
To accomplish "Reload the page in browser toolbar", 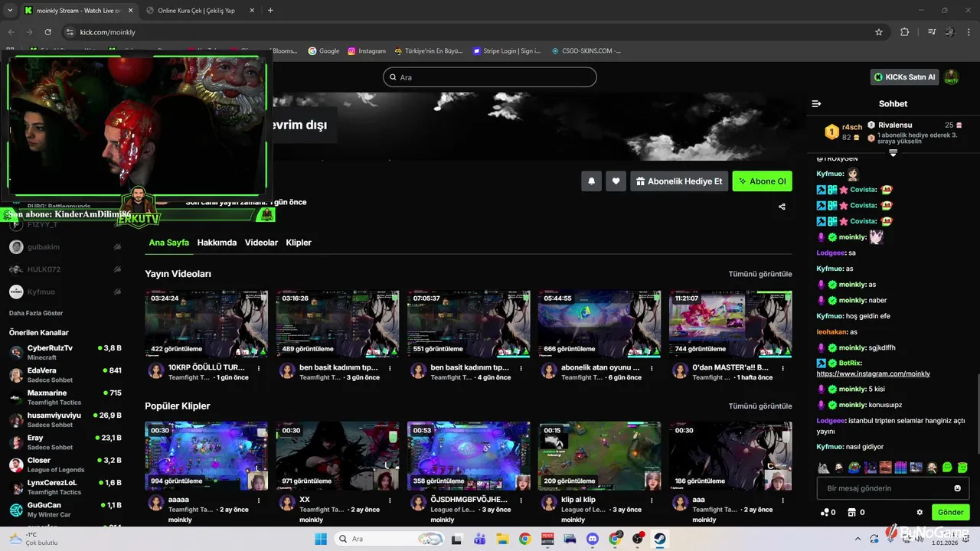I will coord(47,32).
